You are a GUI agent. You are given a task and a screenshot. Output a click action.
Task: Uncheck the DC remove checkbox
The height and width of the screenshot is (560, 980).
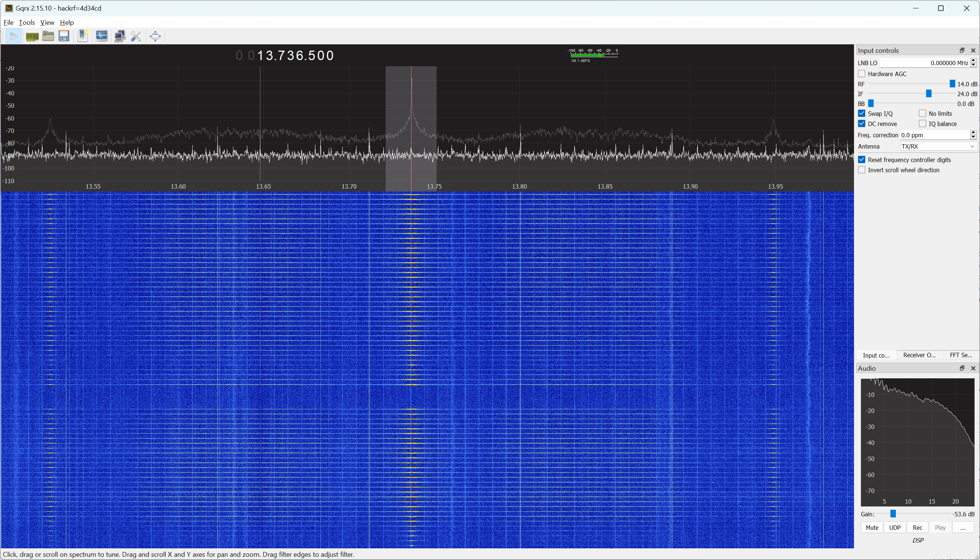point(862,124)
